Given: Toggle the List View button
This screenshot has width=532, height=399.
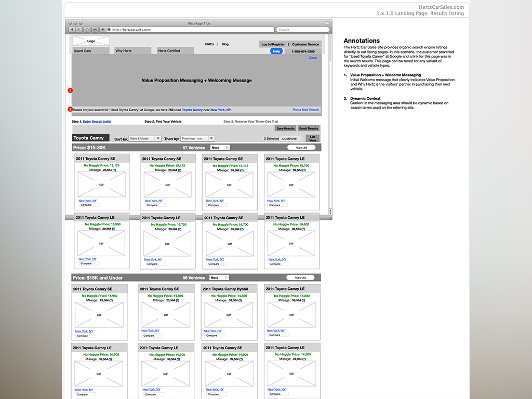Looking at the screenshot, I should click(x=313, y=139).
